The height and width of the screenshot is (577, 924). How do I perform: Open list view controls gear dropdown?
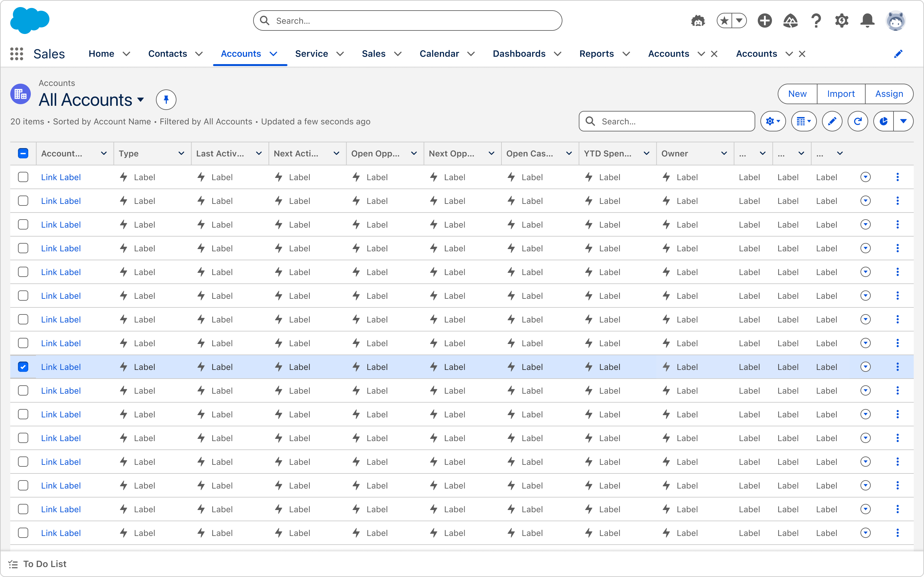(773, 121)
